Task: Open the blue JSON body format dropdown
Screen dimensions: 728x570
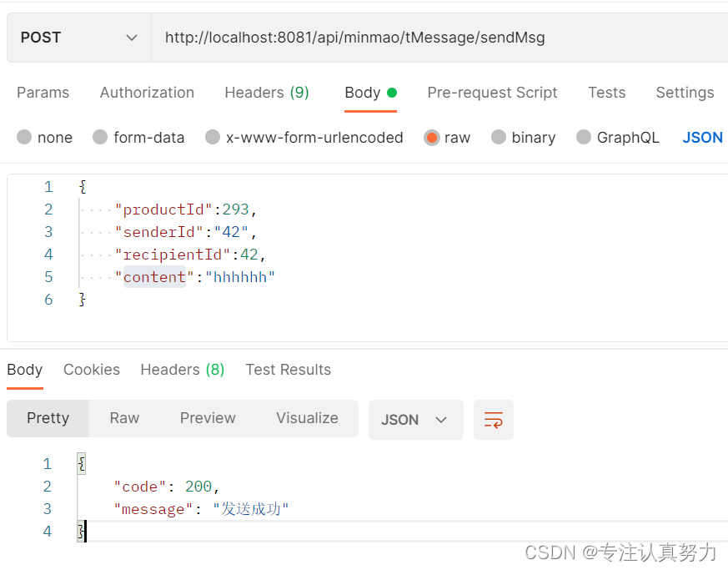Action: click(702, 138)
